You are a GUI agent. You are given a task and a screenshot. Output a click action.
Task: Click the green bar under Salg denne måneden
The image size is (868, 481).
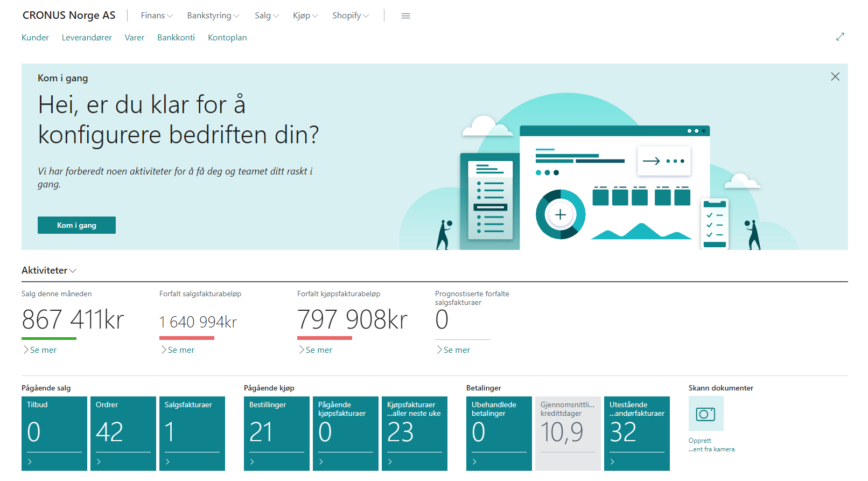[49, 338]
